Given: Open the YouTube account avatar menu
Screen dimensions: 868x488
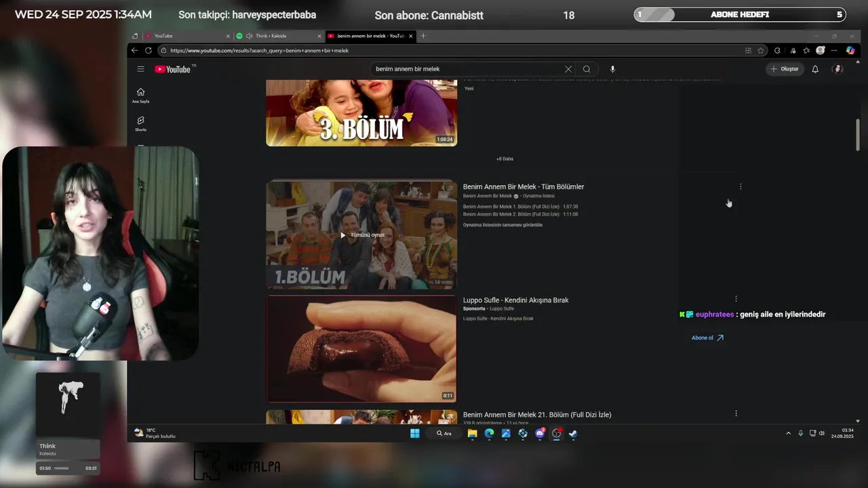Looking at the screenshot, I should pyautogui.click(x=838, y=69).
